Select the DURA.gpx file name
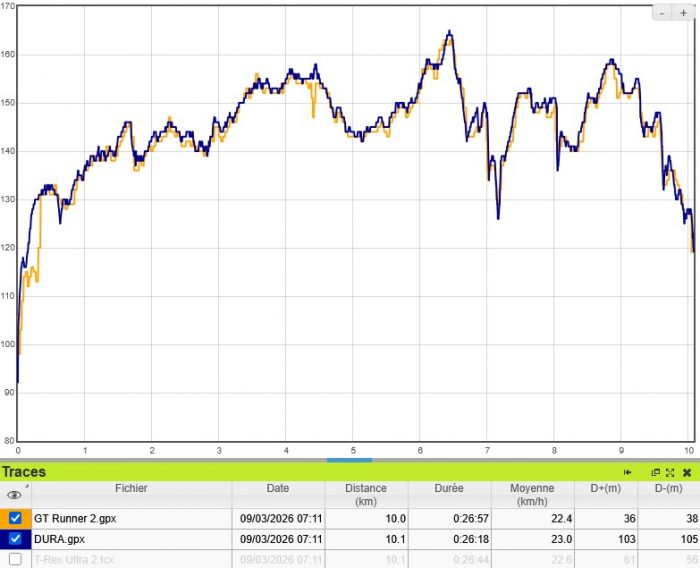The width and height of the screenshot is (700, 568). pos(60,538)
